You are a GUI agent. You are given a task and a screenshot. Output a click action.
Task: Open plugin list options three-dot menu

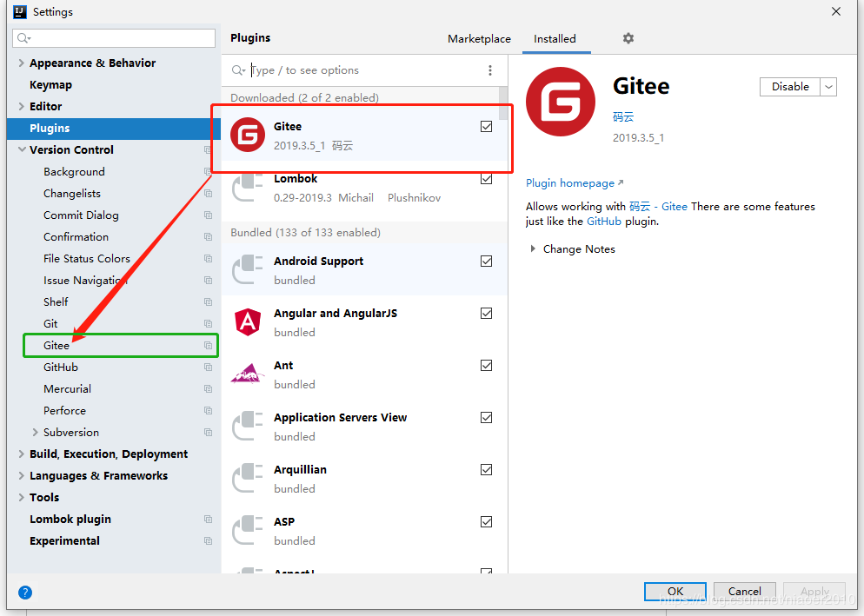point(490,70)
